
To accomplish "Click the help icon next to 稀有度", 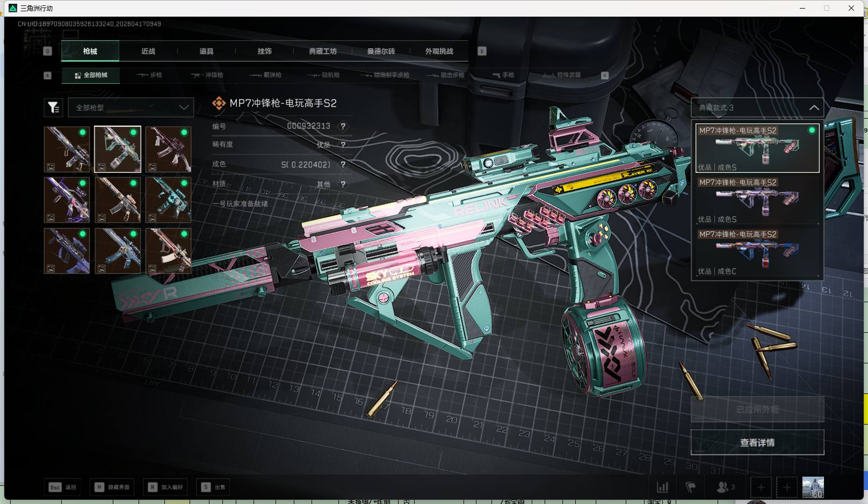I will click(343, 145).
